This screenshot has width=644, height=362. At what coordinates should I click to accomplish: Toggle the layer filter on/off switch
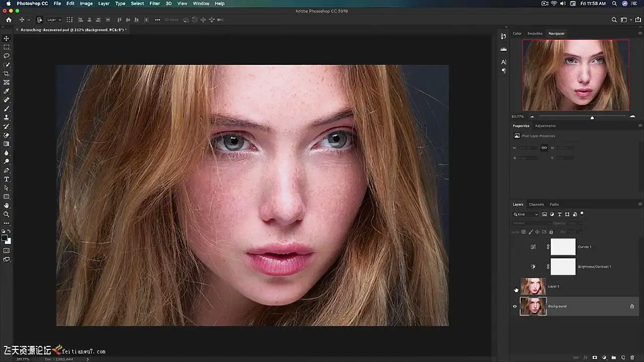pyautogui.click(x=582, y=214)
